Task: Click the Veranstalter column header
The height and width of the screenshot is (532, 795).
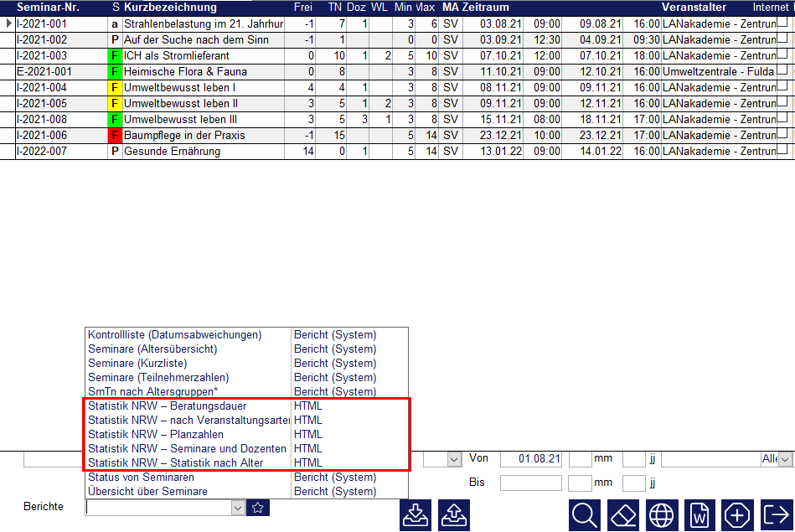Action: [693, 8]
